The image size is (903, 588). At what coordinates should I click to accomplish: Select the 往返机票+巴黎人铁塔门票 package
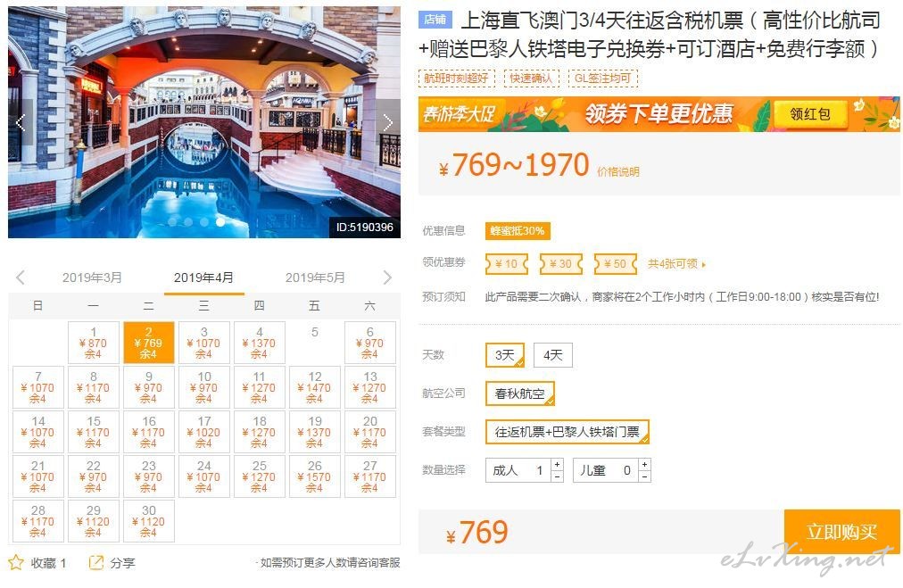[567, 432]
